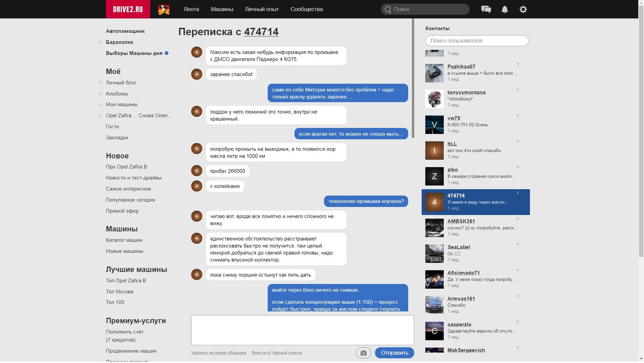The height and width of the screenshot is (363, 644).
Task: Open the Лента menu item
Action: point(191,9)
